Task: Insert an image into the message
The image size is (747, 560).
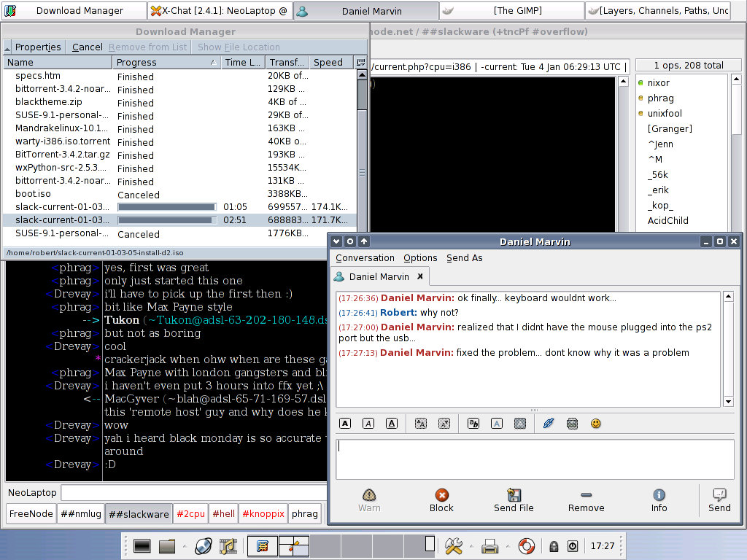Action: pyautogui.click(x=572, y=424)
